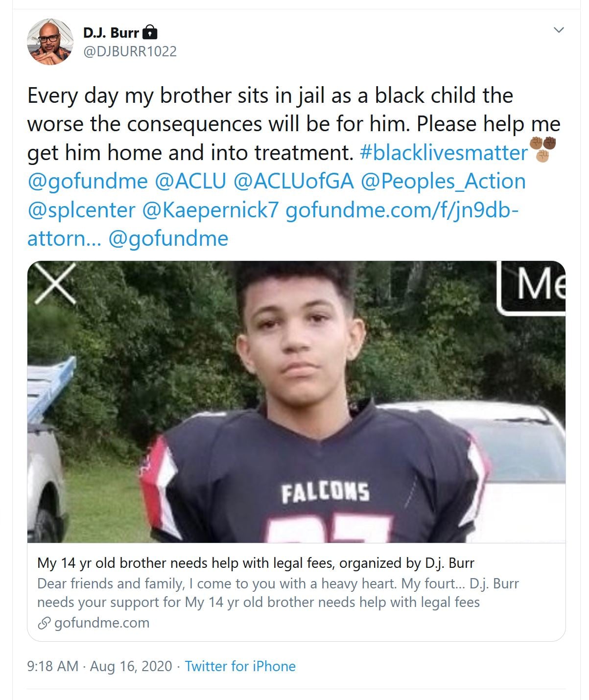Open the fundraiser preview photo
Screen dimensions: 589x700
coord(296,401)
